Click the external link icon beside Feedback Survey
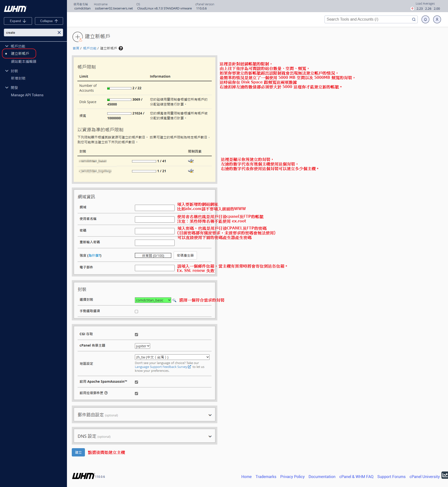 [x=189, y=367]
